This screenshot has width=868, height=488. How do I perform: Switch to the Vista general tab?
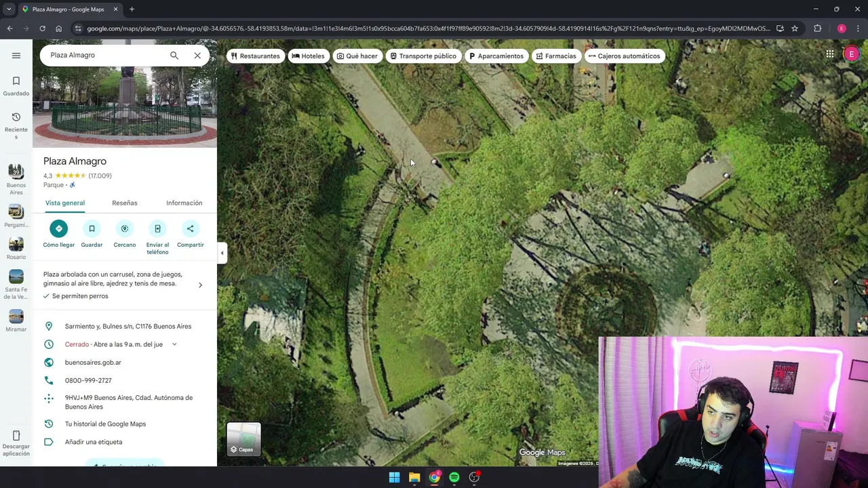click(x=65, y=203)
